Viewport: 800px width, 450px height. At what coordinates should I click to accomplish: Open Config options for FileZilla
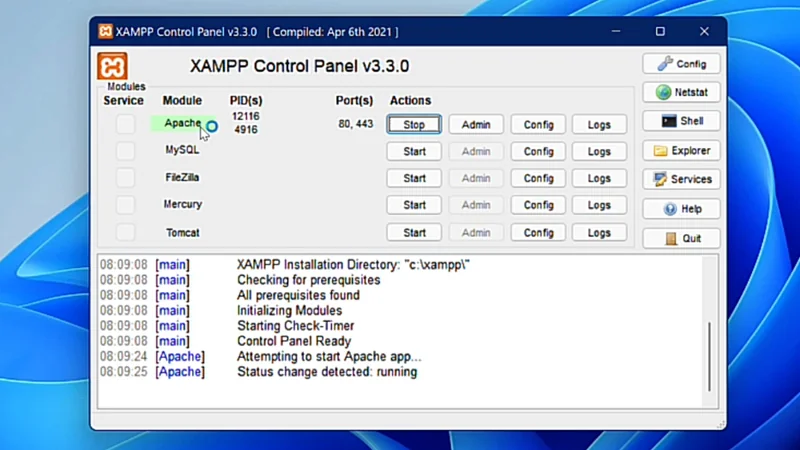[538, 179]
